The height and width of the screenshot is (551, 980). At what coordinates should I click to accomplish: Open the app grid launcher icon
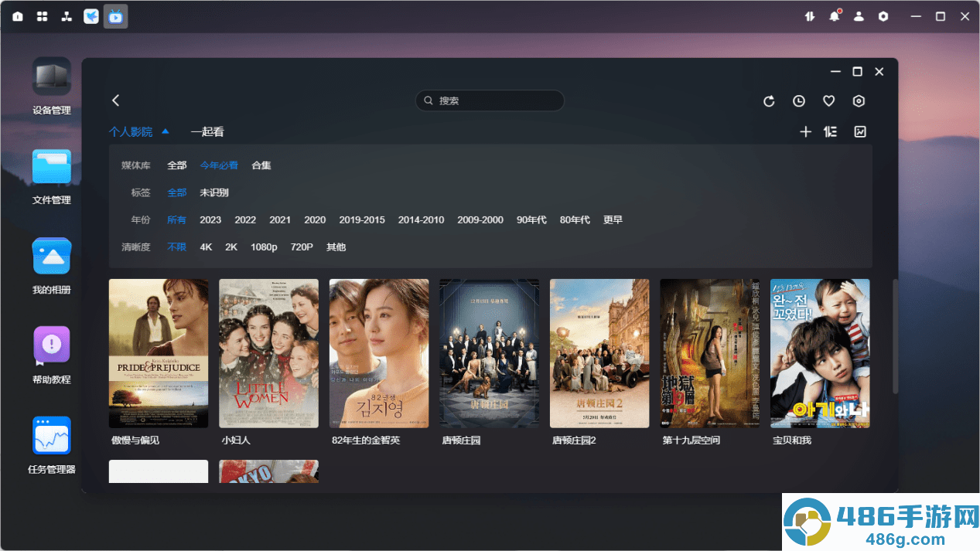coord(43,16)
